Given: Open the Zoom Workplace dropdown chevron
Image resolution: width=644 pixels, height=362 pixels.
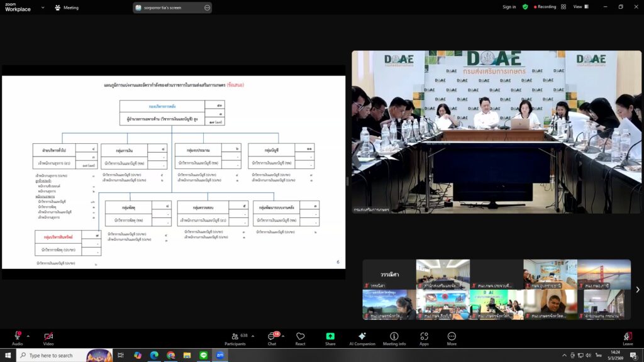Looking at the screenshot, I should tap(43, 8).
